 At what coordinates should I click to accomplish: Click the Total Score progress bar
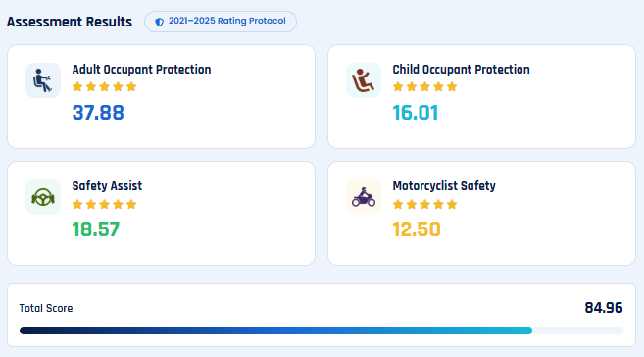pos(322,331)
